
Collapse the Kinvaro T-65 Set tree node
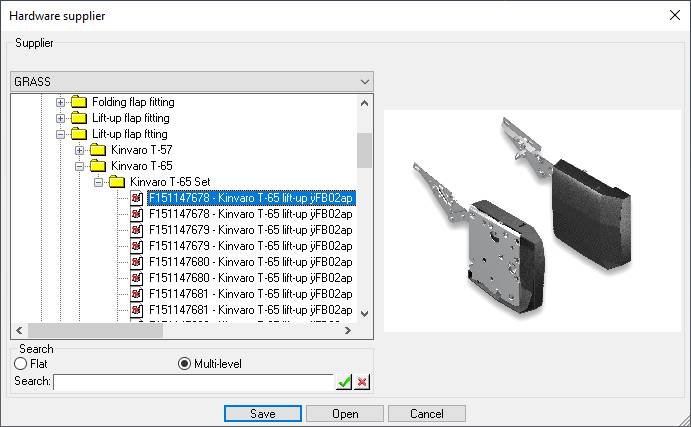[99, 182]
